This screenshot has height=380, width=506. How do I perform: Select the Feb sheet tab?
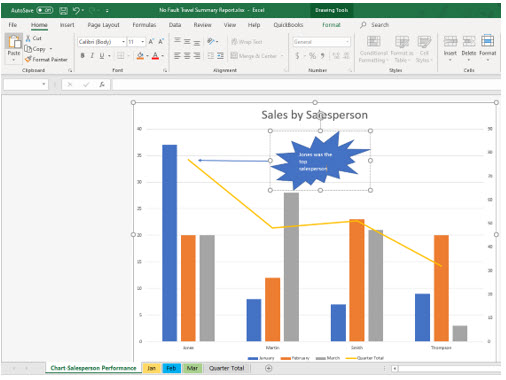click(x=171, y=368)
